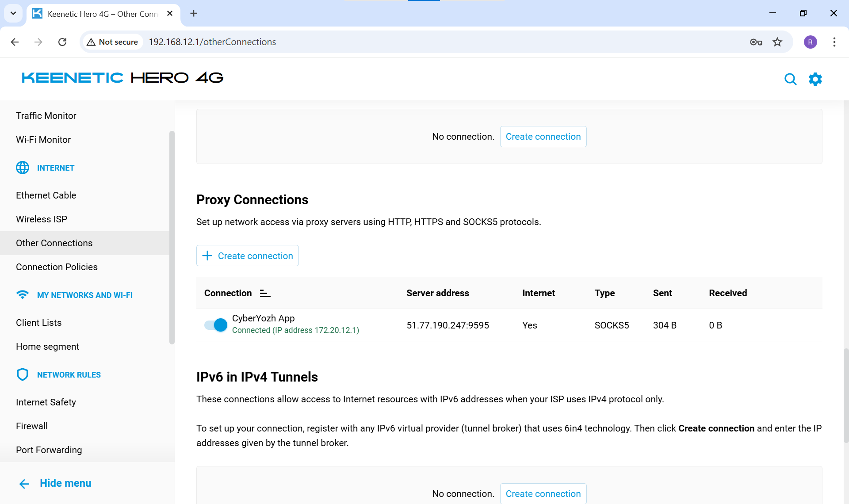849x504 pixels.
Task: Open the Not secure site info dropdown
Action: (113, 42)
